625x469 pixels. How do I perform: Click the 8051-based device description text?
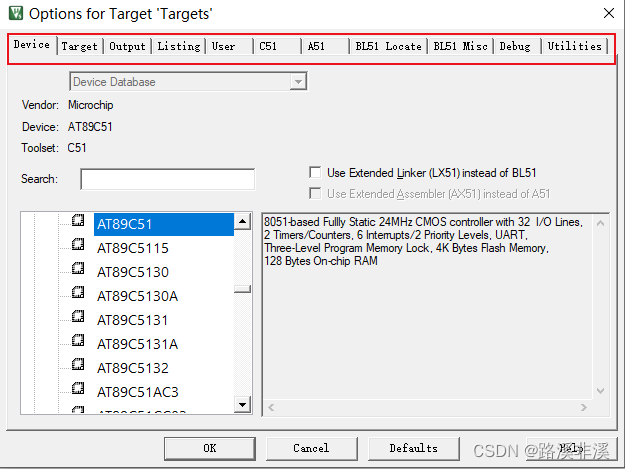pyautogui.click(x=423, y=241)
